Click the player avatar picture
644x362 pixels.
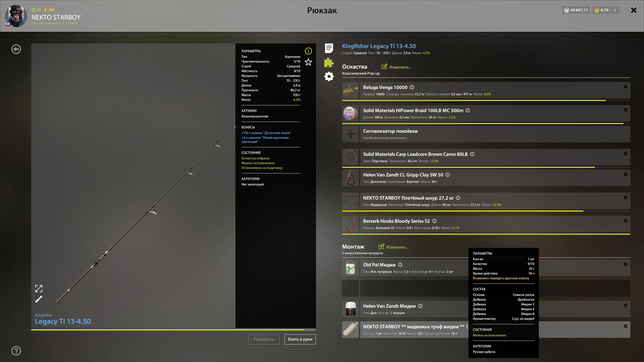click(16, 16)
